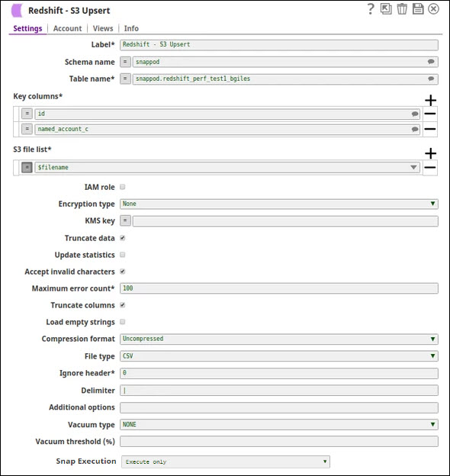Click the Table name input field
Image resolution: width=450 pixels, height=476 pixels.
285,79
